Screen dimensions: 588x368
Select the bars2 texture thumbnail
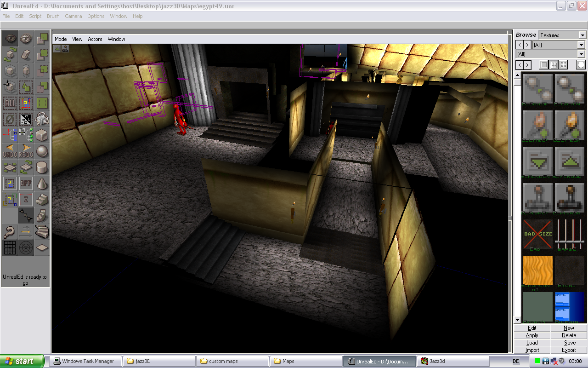(570, 234)
